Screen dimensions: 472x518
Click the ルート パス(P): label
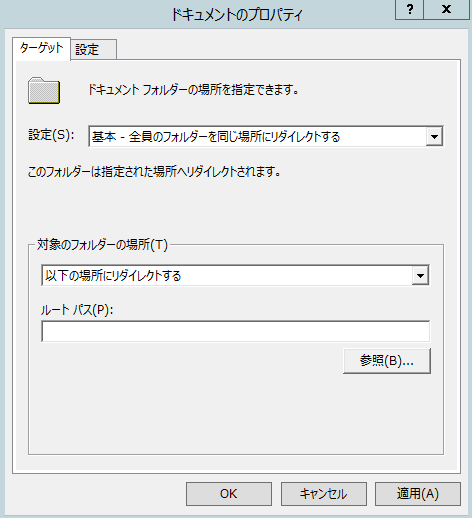77,310
